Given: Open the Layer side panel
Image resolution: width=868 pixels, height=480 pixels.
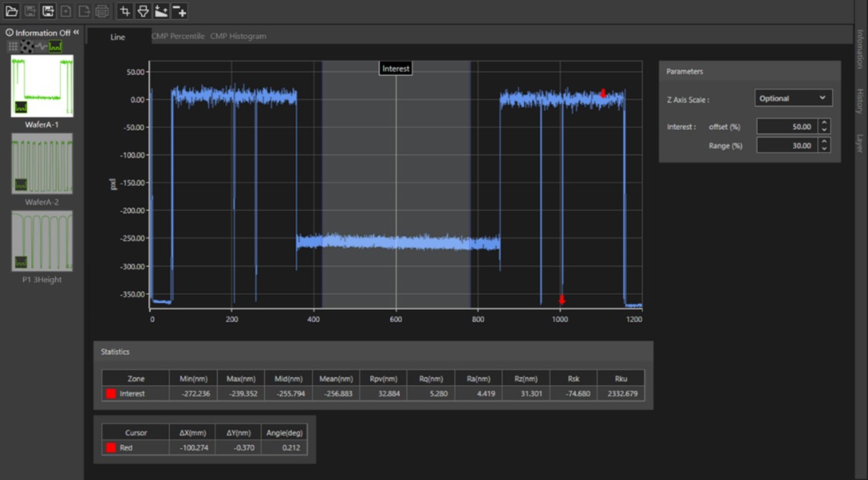Looking at the screenshot, I should pos(860,143).
